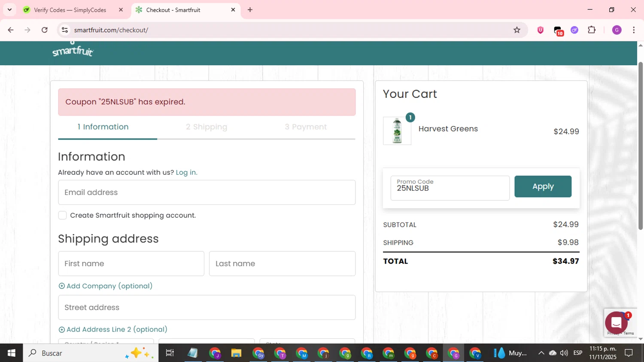Viewport: 644px width, 362px height.
Task: Open the weather widget on the taskbar
Action: point(510,353)
